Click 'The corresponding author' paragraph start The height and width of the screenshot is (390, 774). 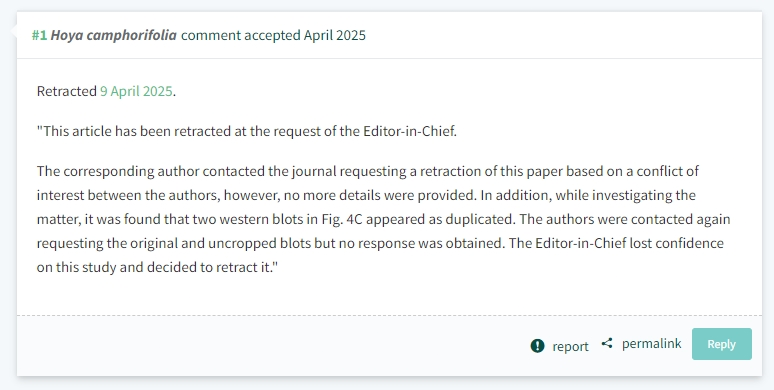[x=118, y=171]
